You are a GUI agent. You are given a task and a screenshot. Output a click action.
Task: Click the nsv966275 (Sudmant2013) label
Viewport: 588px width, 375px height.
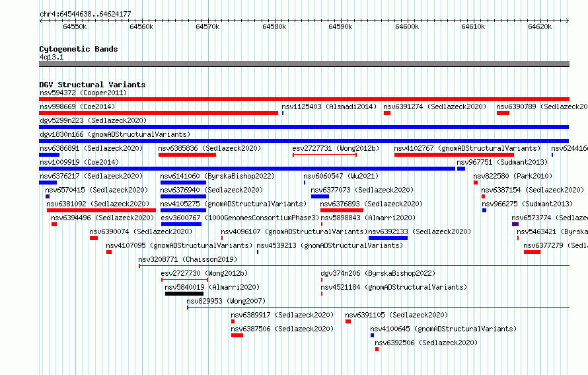click(x=527, y=204)
